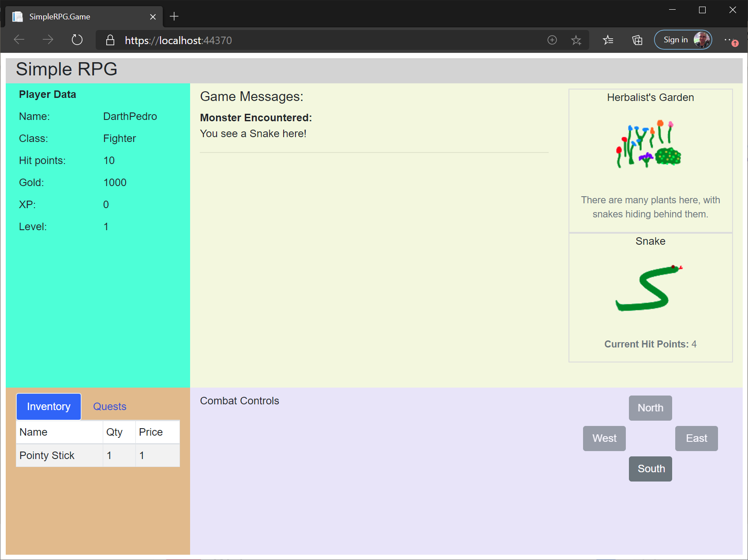Add page to favorites star icon

click(x=576, y=41)
